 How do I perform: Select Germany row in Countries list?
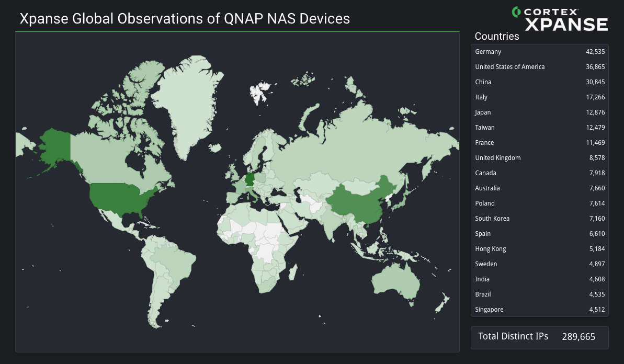540,52
